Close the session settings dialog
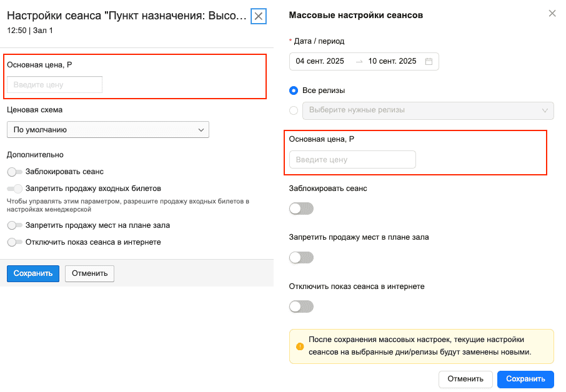The image size is (566, 392). (259, 16)
